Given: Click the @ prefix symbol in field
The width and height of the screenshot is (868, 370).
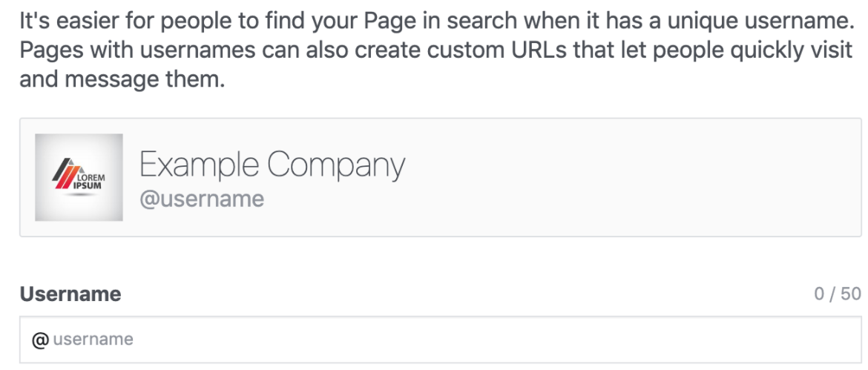Looking at the screenshot, I should (x=40, y=340).
